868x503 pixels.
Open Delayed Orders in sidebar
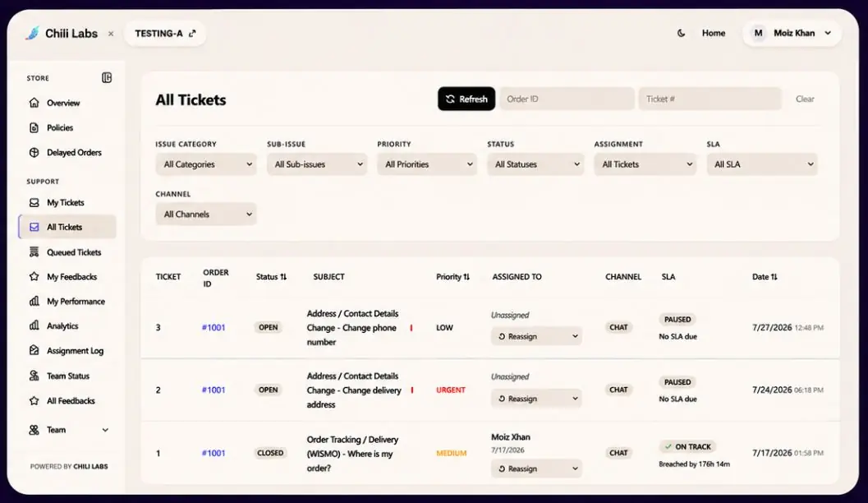point(67,152)
